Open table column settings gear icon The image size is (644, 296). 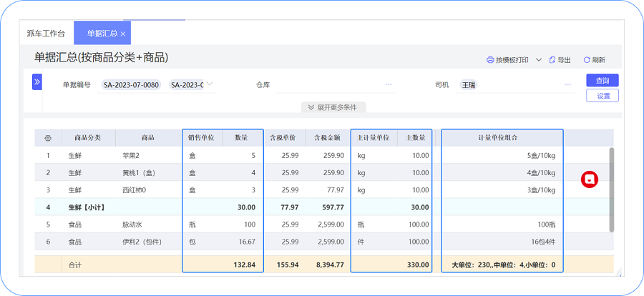[x=48, y=138]
